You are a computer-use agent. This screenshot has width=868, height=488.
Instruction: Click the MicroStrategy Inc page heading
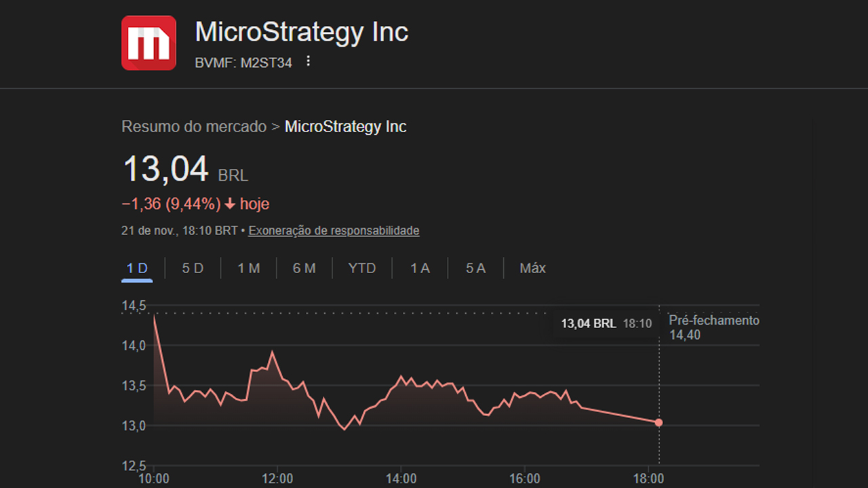coord(302,32)
